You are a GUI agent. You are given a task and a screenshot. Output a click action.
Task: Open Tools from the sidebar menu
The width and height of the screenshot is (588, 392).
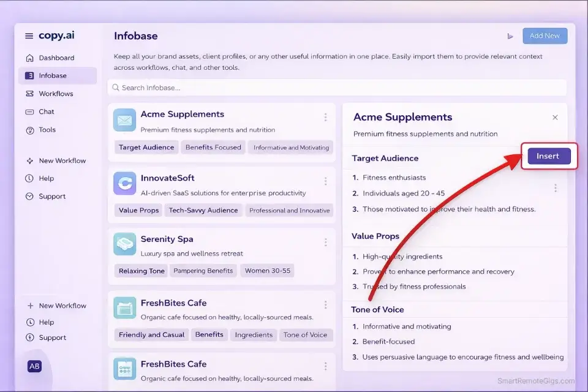(x=47, y=130)
